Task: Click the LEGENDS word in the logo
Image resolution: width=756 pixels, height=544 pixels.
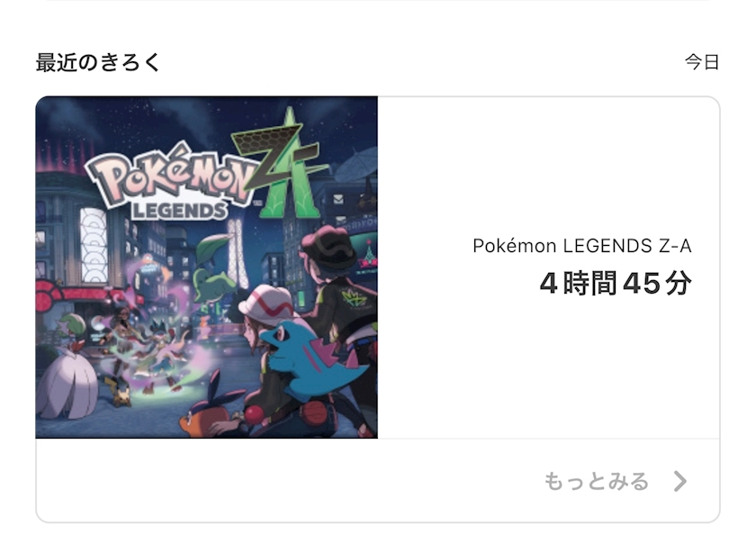Action: 179,211
